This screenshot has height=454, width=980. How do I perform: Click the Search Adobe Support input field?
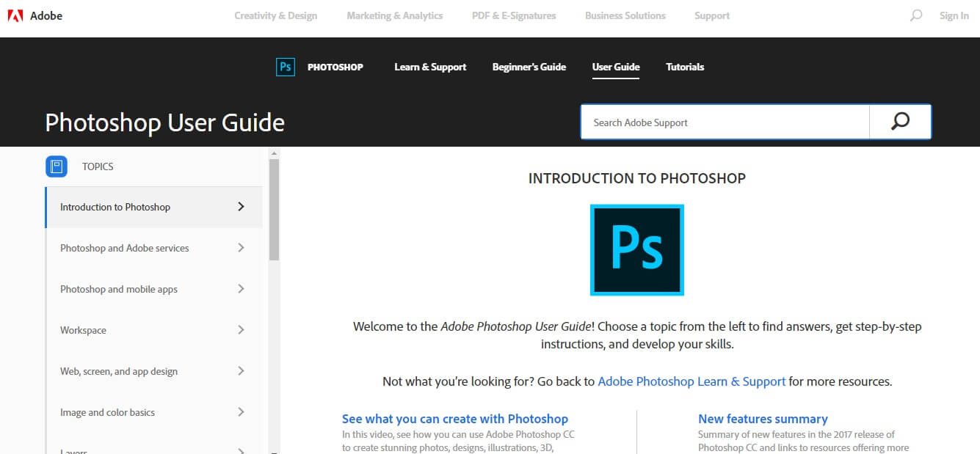pyautogui.click(x=725, y=122)
